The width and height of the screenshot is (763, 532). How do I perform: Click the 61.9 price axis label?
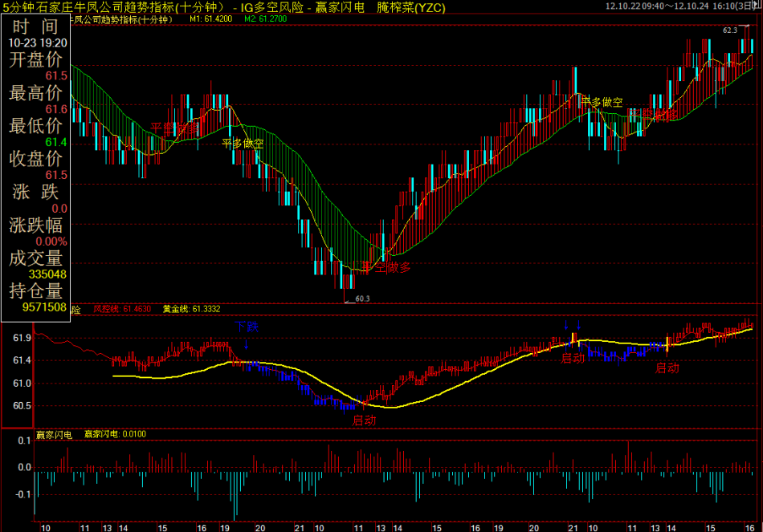point(22,339)
